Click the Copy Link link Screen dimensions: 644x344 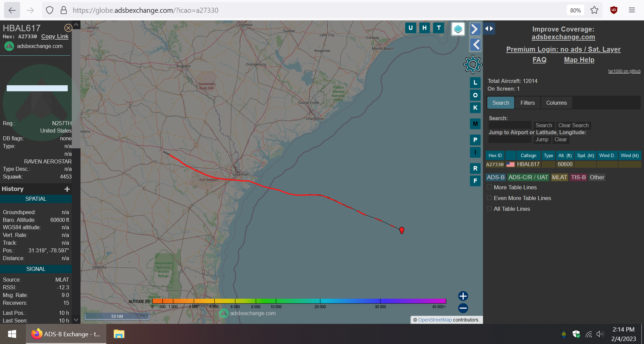[55, 36]
